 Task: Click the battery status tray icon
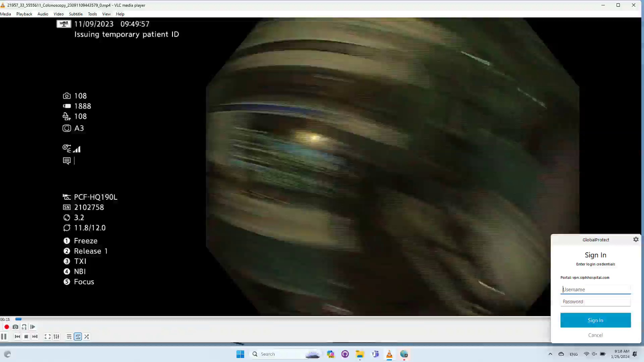tap(602, 354)
